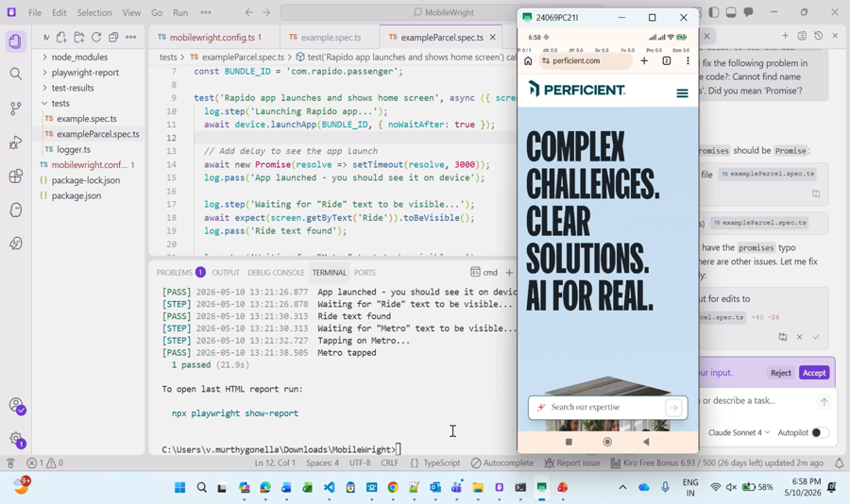Click the Accept button in chat
850x504 pixels.
pos(814,373)
